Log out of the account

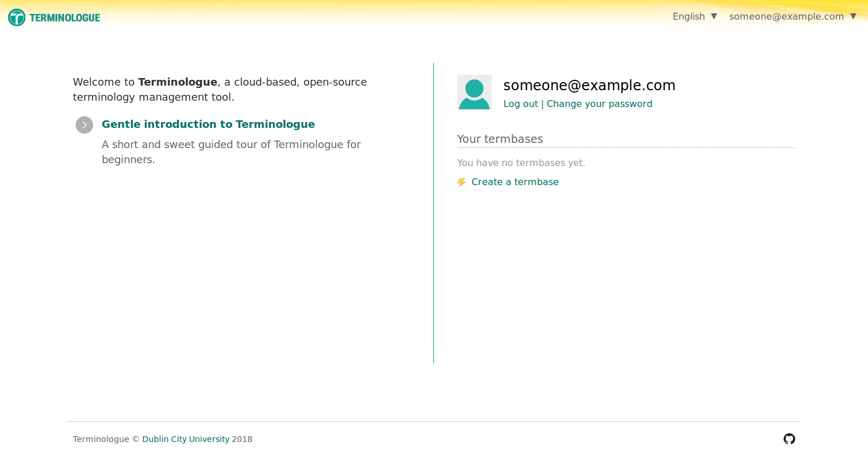520,104
